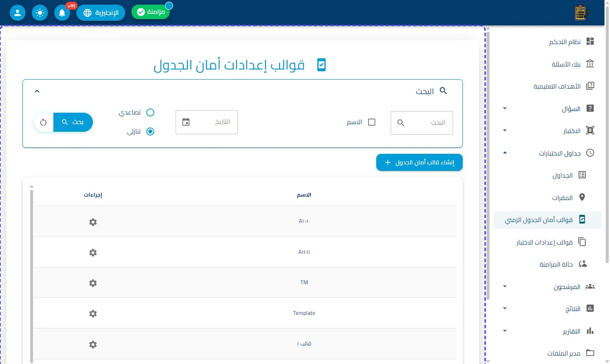Click the green مزامنة sync button
This screenshot has height=364, width=610.
pos(151,12)
